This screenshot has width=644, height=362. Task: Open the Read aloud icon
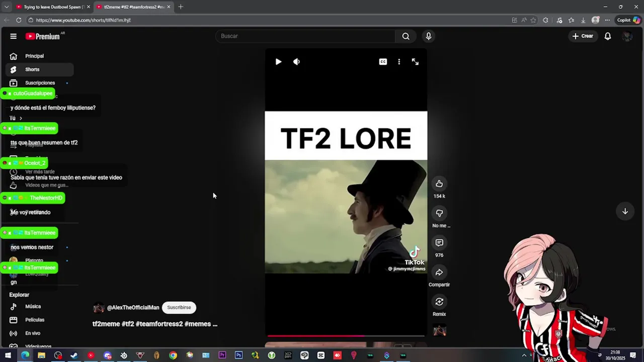point(524,20)
